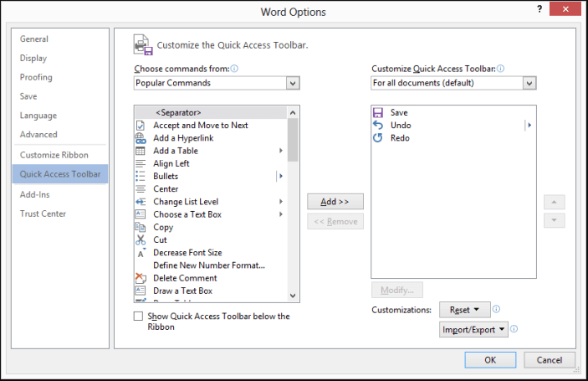Select the <Separator> list entry
Screen dimensions: 588x381
pyautogui.click(x=211, y=112)
